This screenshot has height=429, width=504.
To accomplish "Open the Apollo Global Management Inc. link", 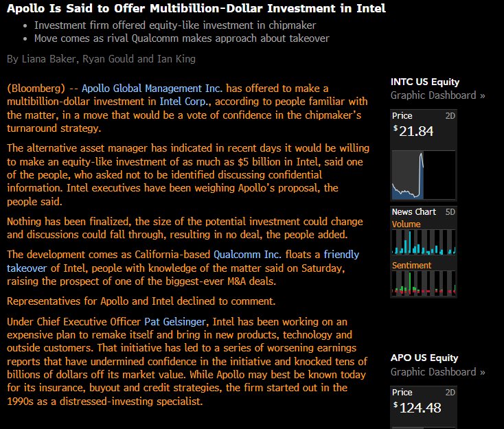I will point(152,89).
